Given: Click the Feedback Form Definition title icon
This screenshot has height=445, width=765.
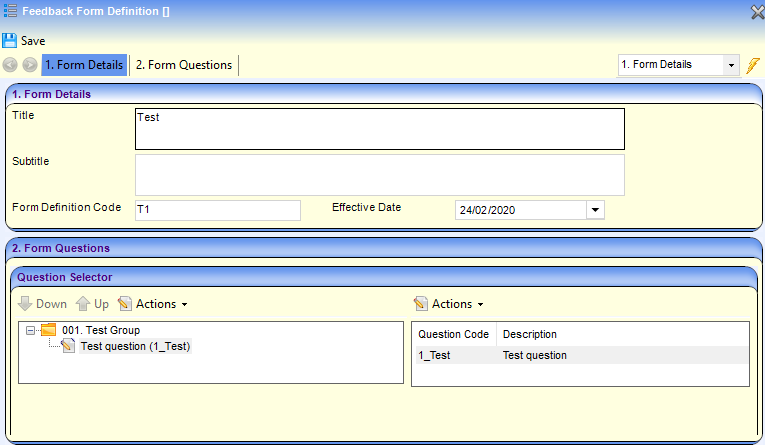Looking at the screenshot, I should (x=10, y=12).
